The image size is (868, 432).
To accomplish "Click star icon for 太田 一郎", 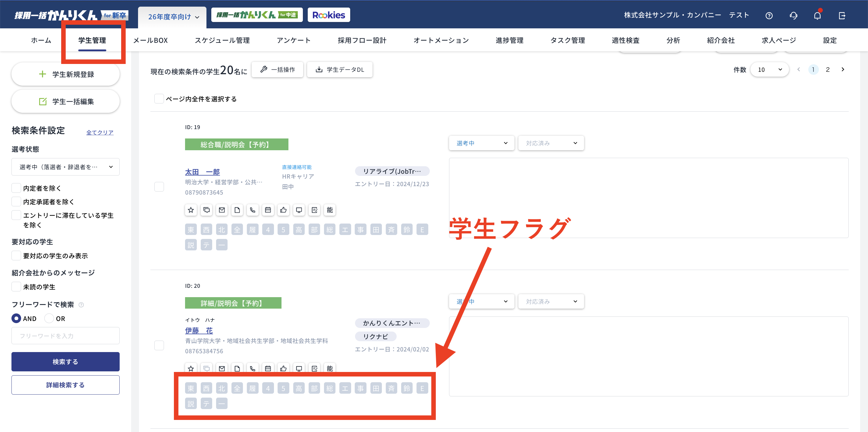I will (x=191, y=210).
